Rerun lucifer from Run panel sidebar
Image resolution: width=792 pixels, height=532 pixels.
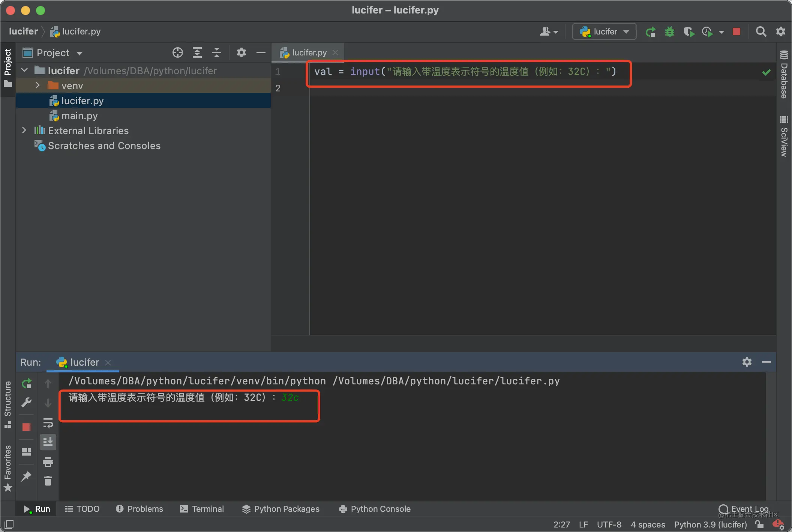click(x=27, y=384)
